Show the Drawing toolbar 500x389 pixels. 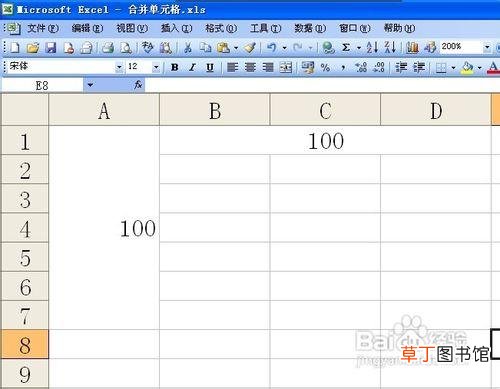pyautogui.click(x=430, y=48)
